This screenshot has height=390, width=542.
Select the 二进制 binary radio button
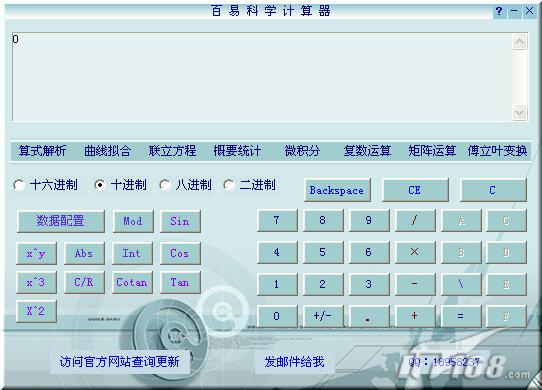tap(229, 185)
